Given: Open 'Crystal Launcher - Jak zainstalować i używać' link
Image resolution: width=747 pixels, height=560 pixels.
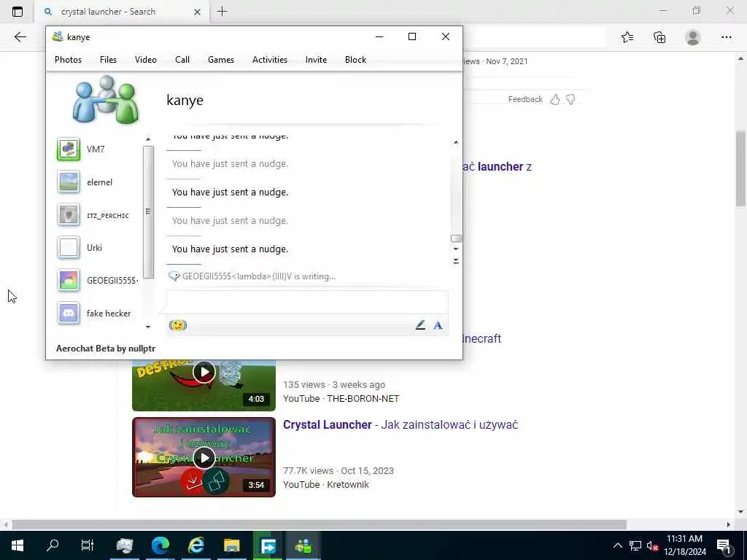Looking at the screenshot, I should coord(400,425).
